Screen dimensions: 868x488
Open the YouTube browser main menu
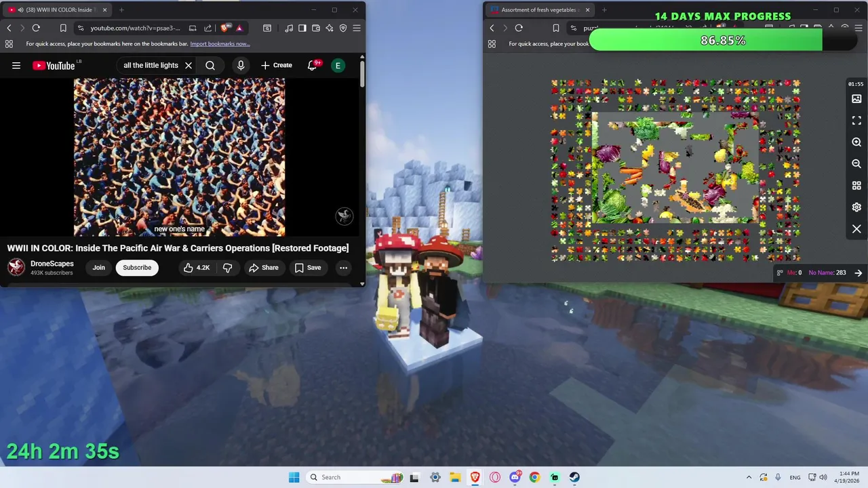pyautogui.click(x=357, y=28)
